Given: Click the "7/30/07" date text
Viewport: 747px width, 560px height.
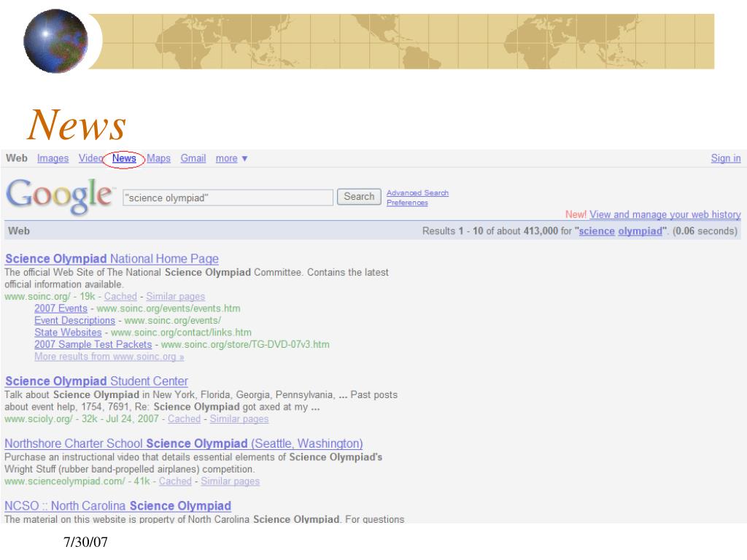Looking at the screenshot, I should (x=86, y=542).
